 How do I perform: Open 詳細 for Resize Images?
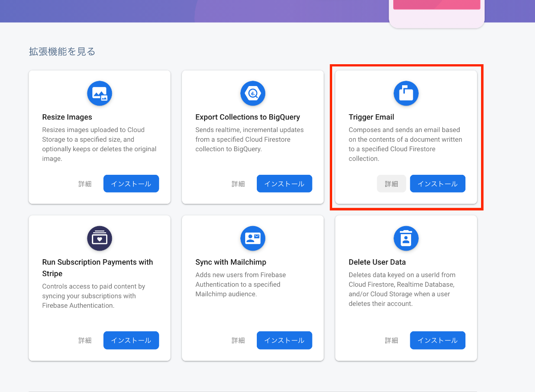tap(85, 184)
